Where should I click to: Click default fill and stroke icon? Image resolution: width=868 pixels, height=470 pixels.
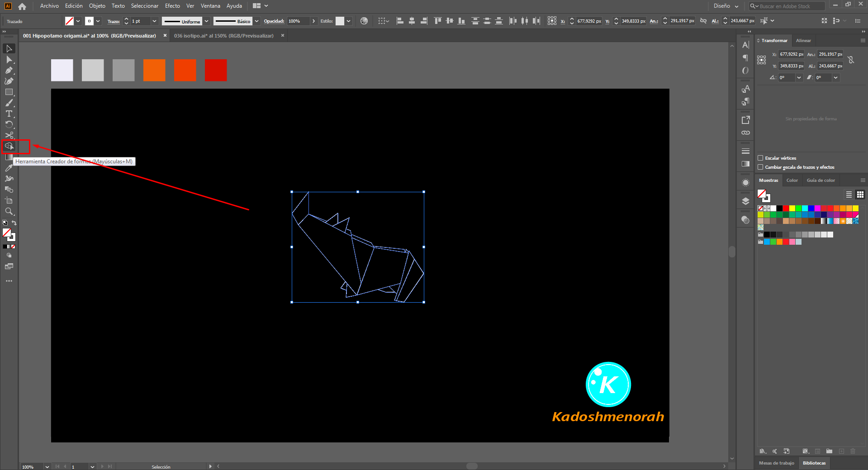point(5,223)
